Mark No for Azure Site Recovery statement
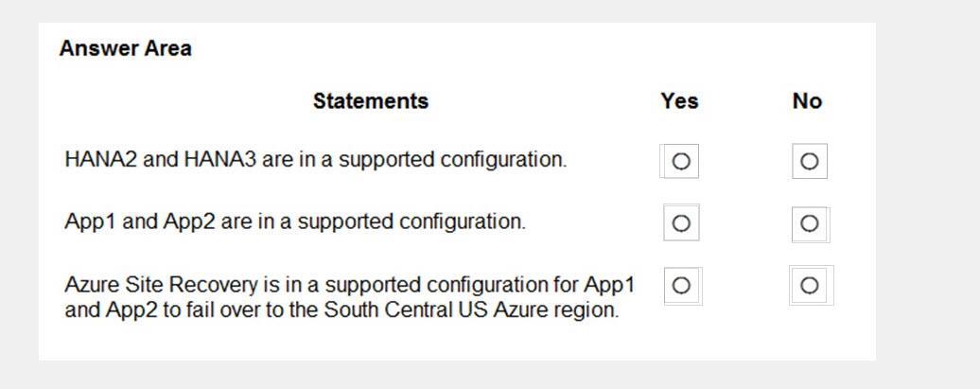This screenshot has height=389, width=980. (x=810, y=285)
